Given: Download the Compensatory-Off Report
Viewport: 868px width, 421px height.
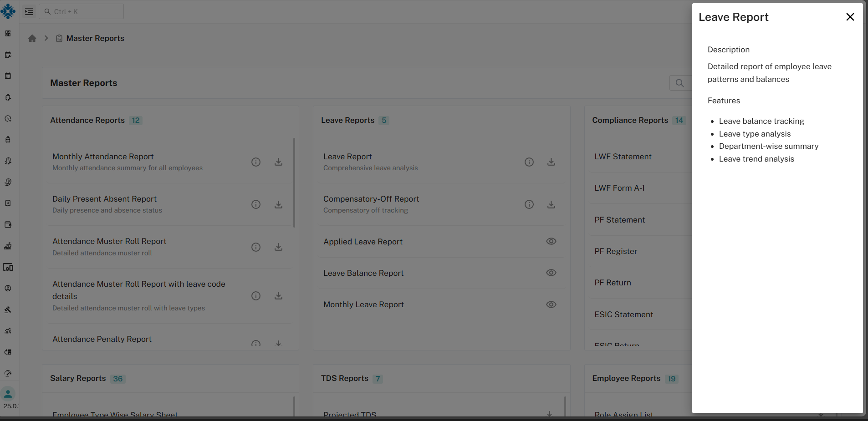Looking at the screenshot, I should [x=551, y=204].
